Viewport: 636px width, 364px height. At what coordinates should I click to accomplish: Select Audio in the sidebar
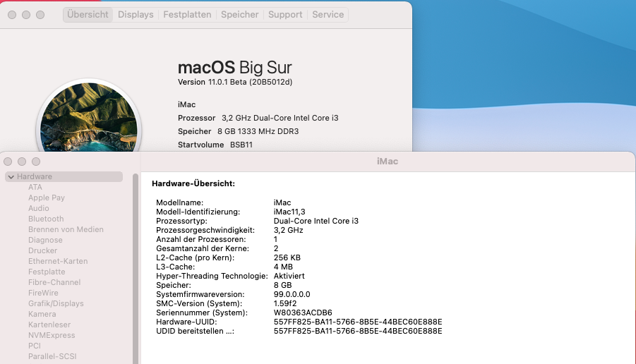click(39, 208)
